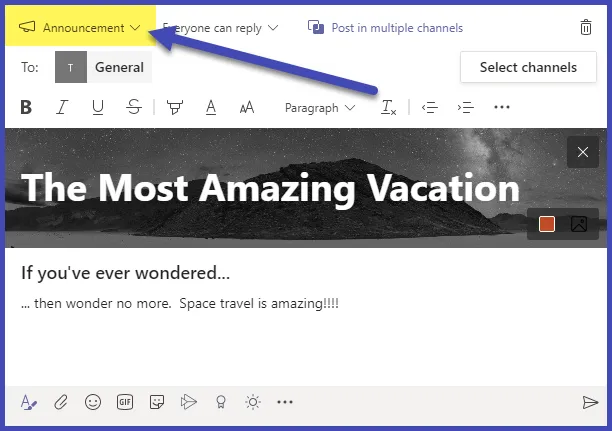Click the headline 'The Most Amazing Vacation'
Viewport: 612px width, 431px height.
point(270,188)
